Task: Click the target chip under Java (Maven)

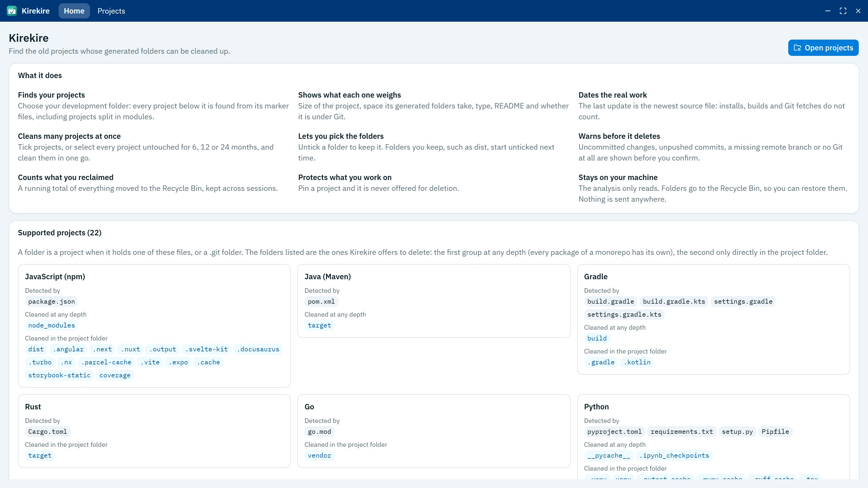Action: coord(319,325)
